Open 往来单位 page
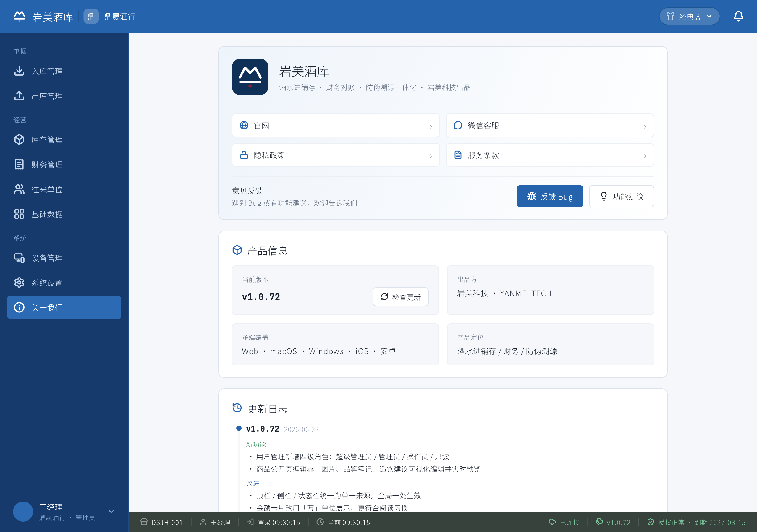This screenshot has height=532, width=757. [64, 189]
